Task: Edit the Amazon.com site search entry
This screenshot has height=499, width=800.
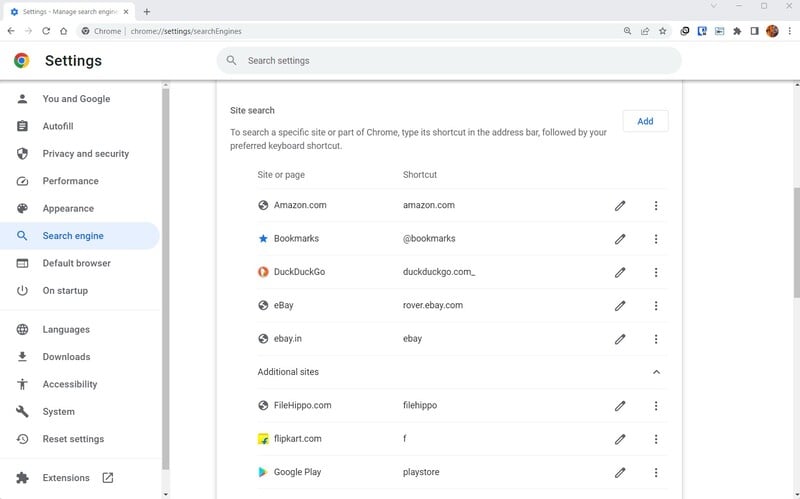Action: point(619,206)
